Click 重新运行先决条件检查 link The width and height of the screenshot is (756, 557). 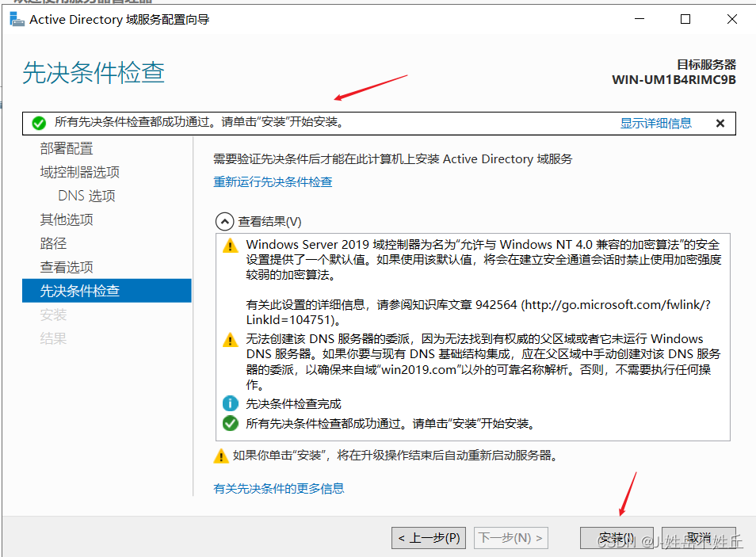click(x=273, y=181)
